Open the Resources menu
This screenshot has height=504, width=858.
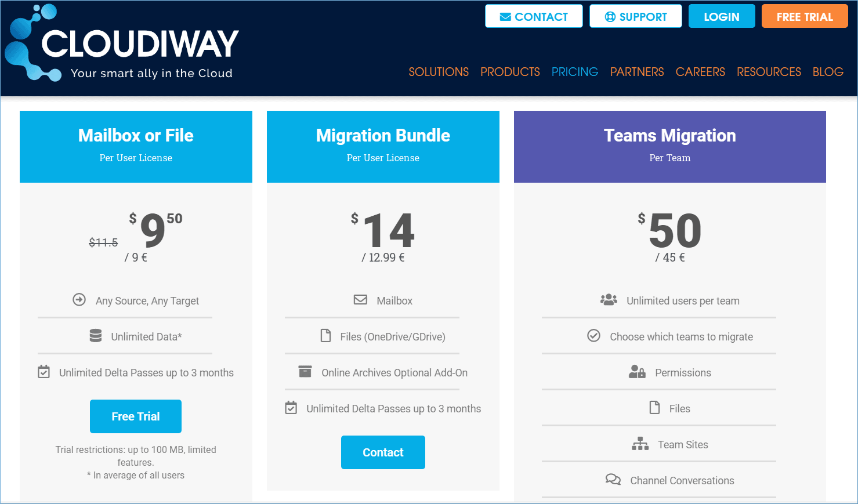[769, 72]
